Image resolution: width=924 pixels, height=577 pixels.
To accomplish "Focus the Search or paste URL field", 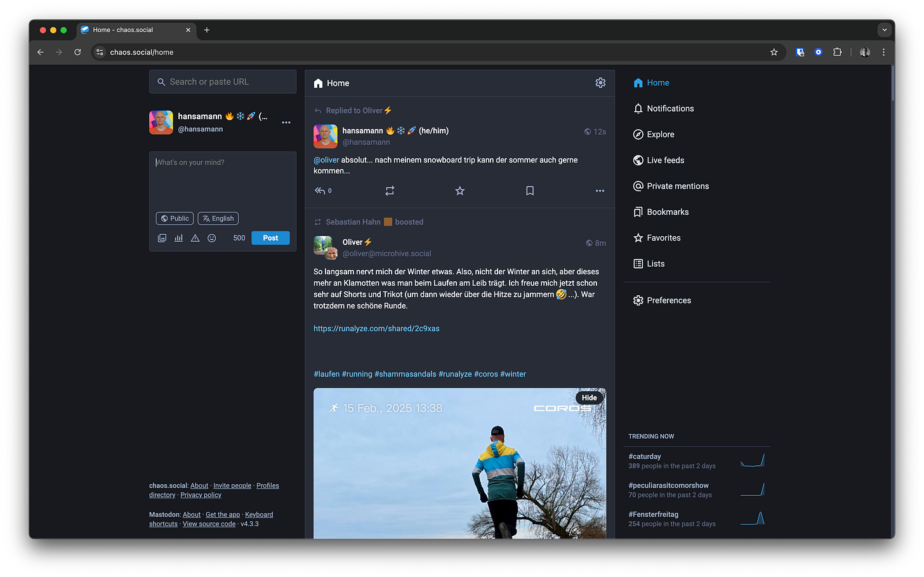I will [x=223, y=82].
